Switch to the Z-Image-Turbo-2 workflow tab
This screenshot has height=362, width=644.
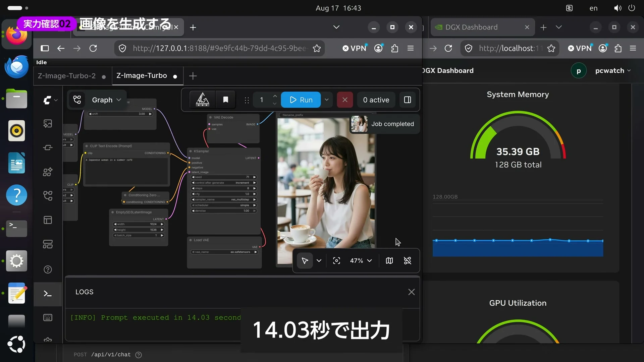point(72,76)
